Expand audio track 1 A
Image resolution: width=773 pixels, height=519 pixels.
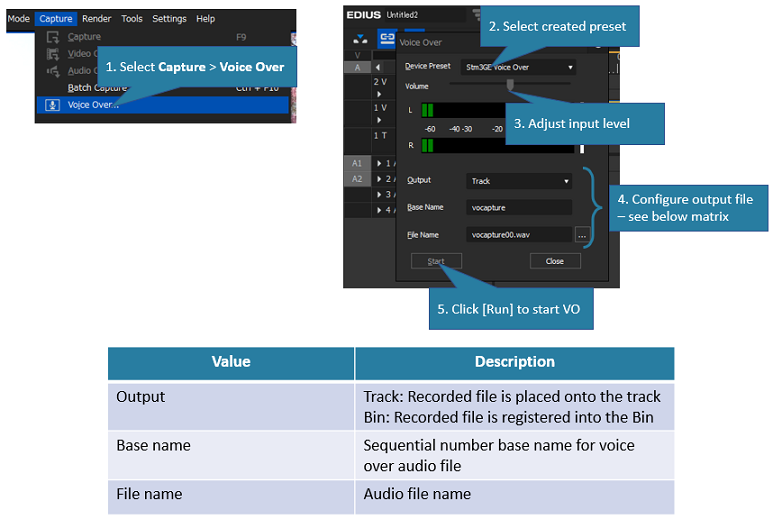[x=379, y=163]
